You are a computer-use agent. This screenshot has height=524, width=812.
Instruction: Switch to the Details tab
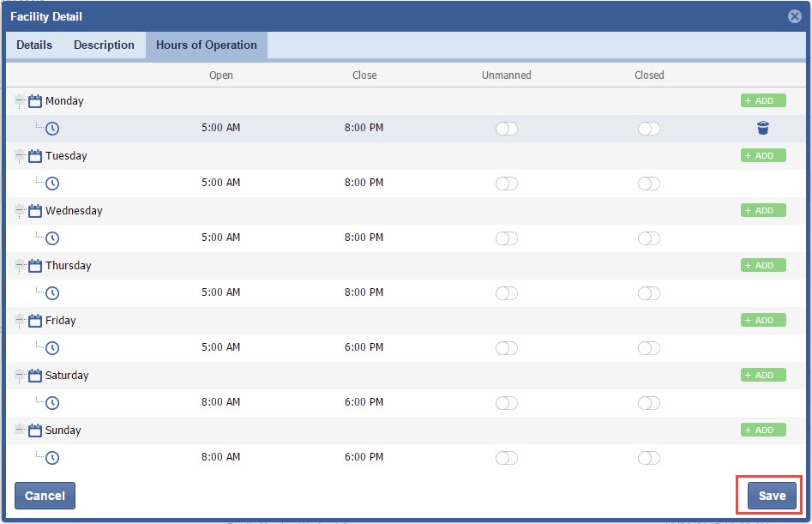[x=34, y=45]
